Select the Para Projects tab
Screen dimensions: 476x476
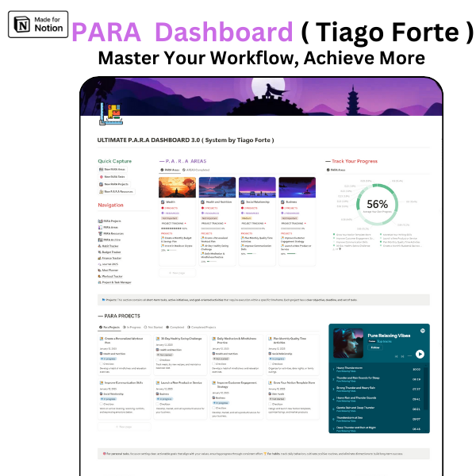click(x=109, y=327)
